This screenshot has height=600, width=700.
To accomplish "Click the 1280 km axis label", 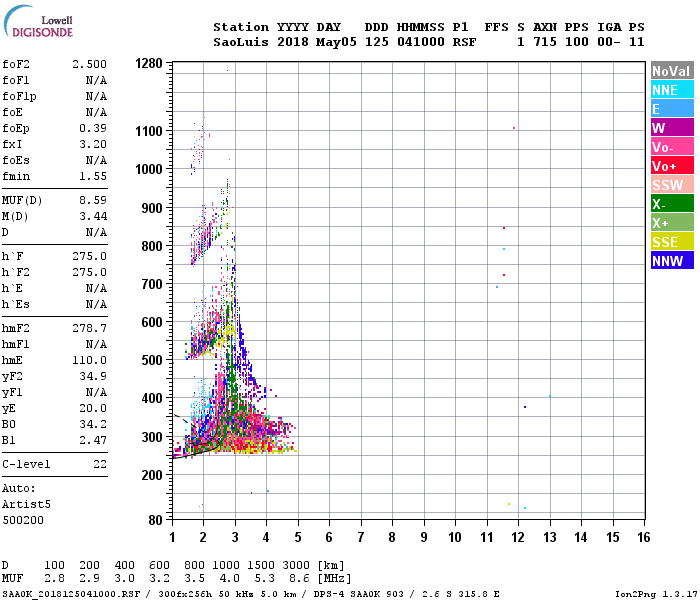I will coord(149,63).
